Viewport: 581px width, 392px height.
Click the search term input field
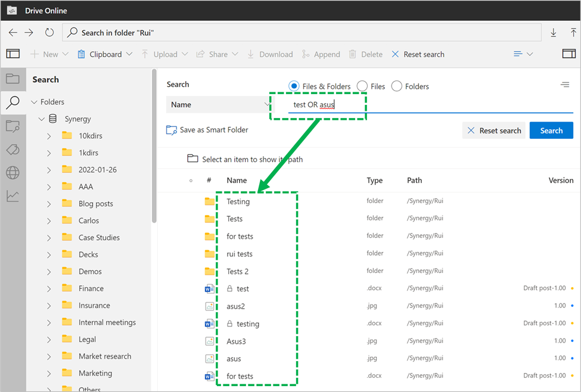431,104
